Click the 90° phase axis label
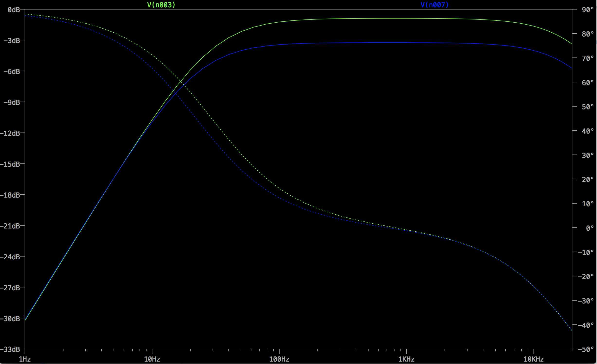Screen dimensions: 597x364 (588, 10)
